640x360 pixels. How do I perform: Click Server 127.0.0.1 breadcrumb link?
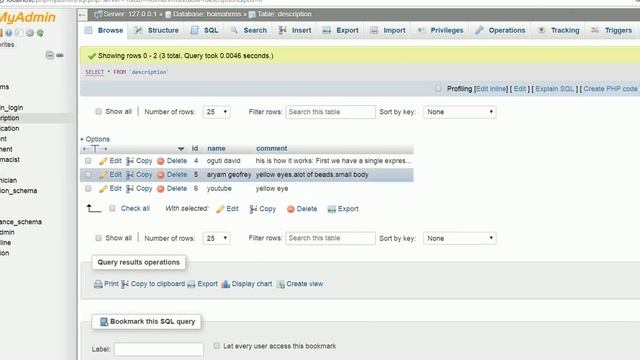point(130,14)
